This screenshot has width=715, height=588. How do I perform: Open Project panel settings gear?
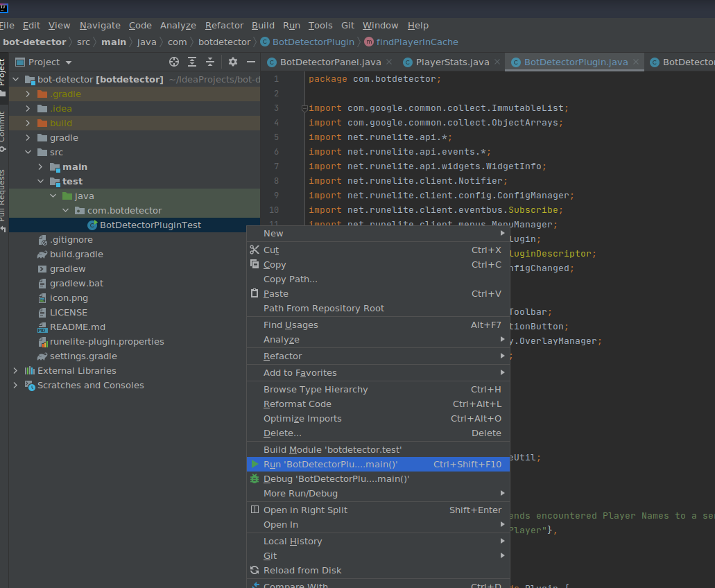click(232, 62)
